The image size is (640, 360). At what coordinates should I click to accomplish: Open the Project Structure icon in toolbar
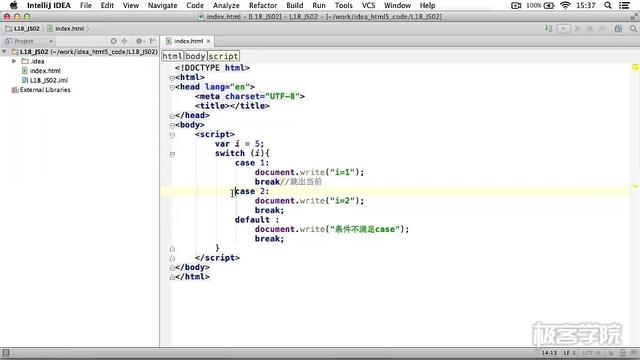pos(618,29)
